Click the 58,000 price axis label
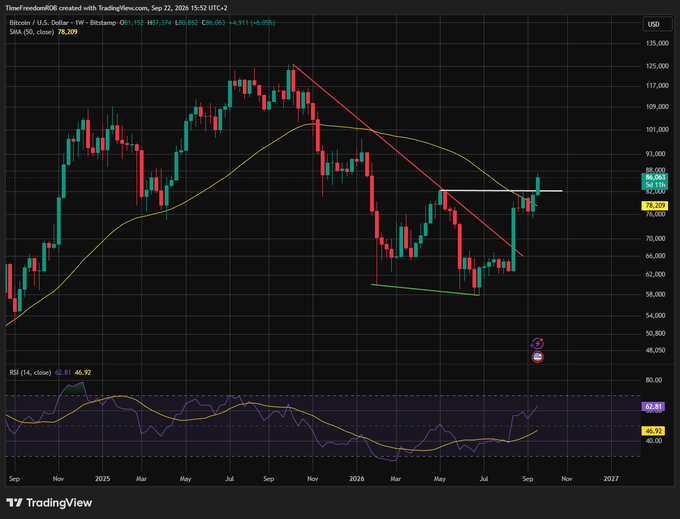The image size is (680, 519). (657, 294)
